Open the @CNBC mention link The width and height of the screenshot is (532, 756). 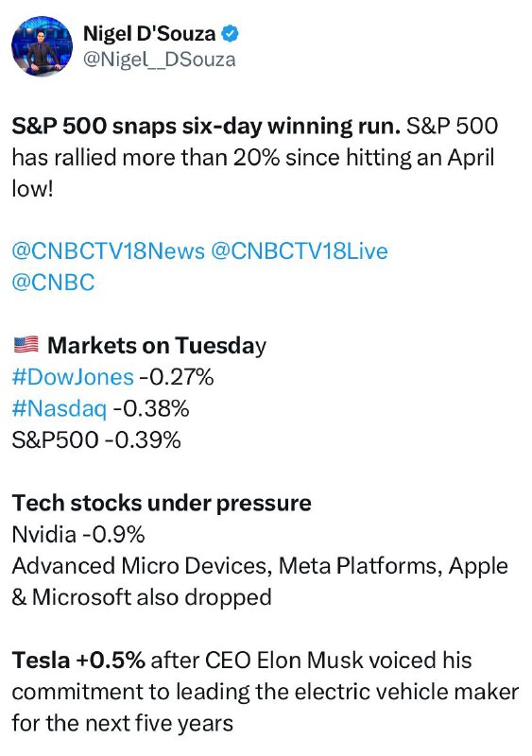(53, 283)
